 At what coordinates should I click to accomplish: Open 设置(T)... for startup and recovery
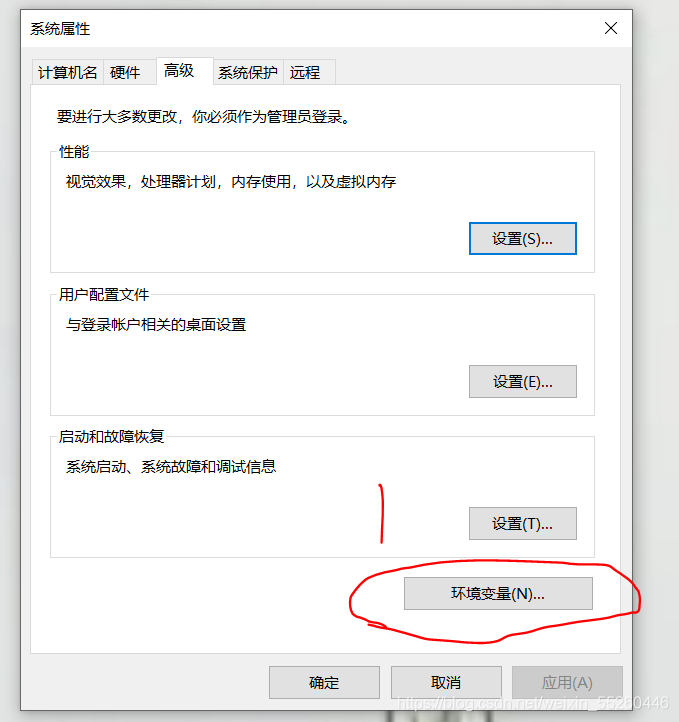tap(522, 523)
